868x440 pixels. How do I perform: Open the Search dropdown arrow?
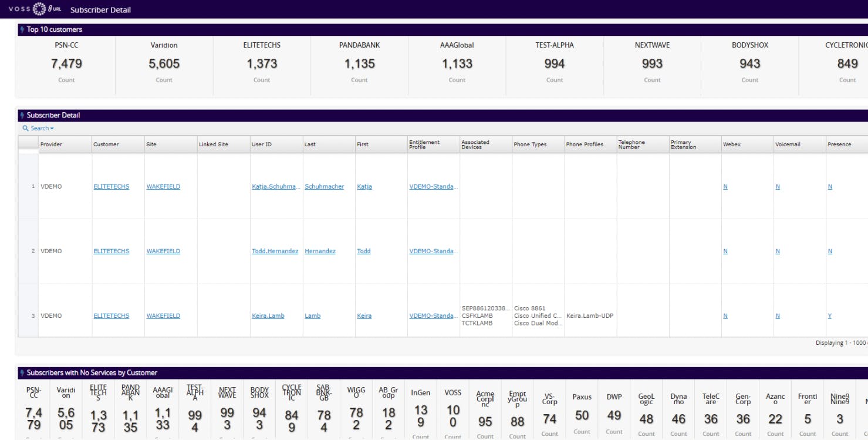pyautogui.click(x=52, y=129)
